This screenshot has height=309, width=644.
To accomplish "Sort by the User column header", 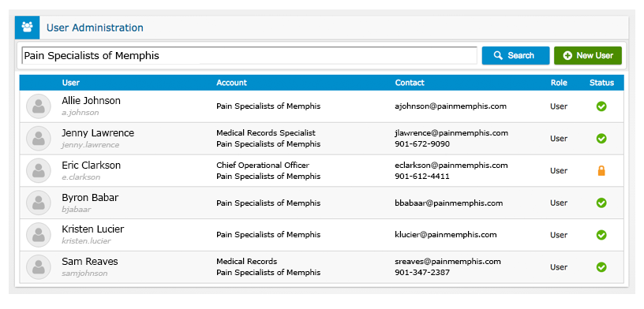I will [71, 83].
